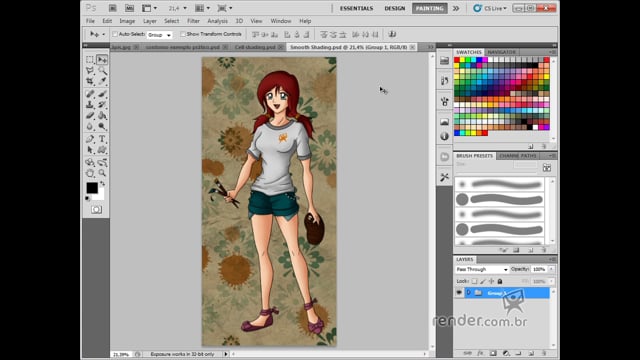
Task: Launch Adobe Bridge from application bar
Action: pyautogui.click(x=113, y=8)
